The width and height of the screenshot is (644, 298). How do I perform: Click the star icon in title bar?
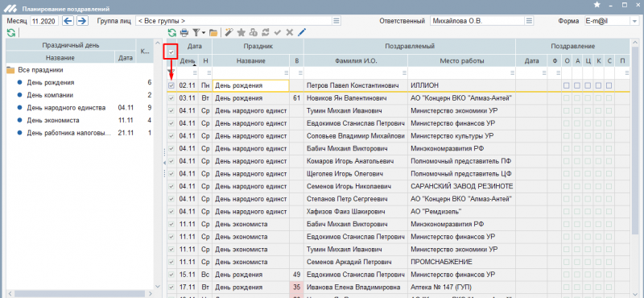pyautogui.click(x=597, y=4)
